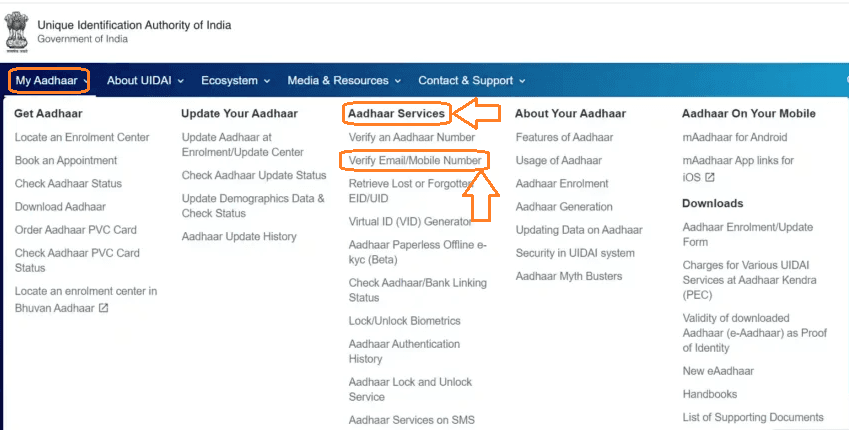
Task: Select mAadhaar for Android
Action: point(735,137)
